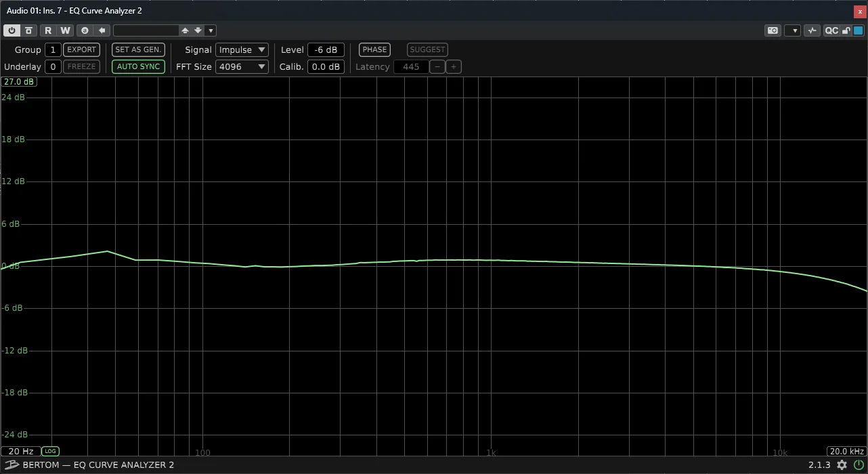
Task: Click the 20 Hz minimum frequency field
Action: [20, 451]
